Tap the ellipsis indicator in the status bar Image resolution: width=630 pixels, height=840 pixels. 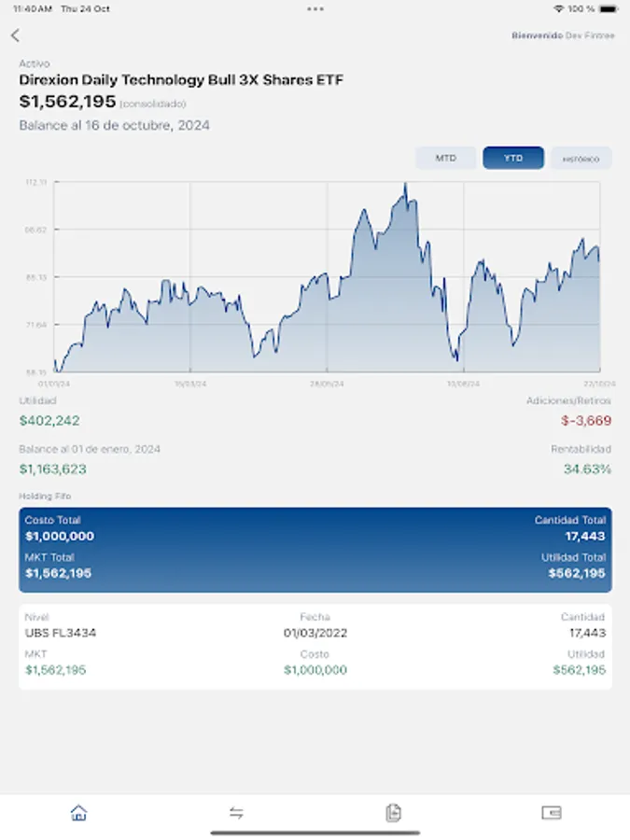(315, 9)
